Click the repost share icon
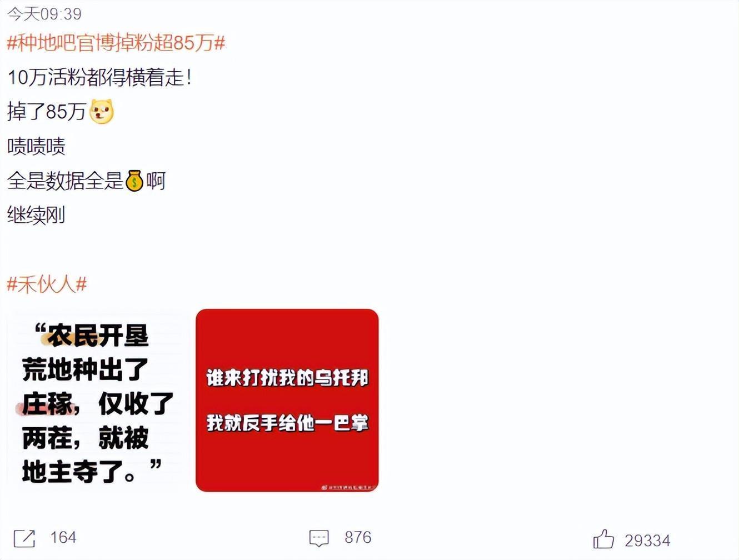739x560 pixels. click(x=24, y=538)
